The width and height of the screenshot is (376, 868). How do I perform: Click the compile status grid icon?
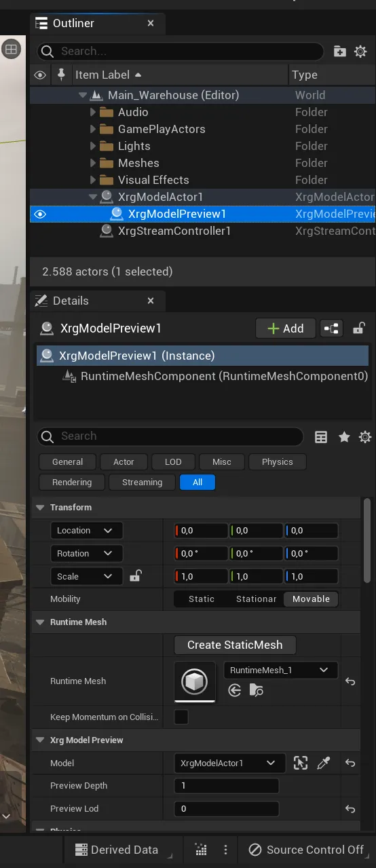[201, 850]
